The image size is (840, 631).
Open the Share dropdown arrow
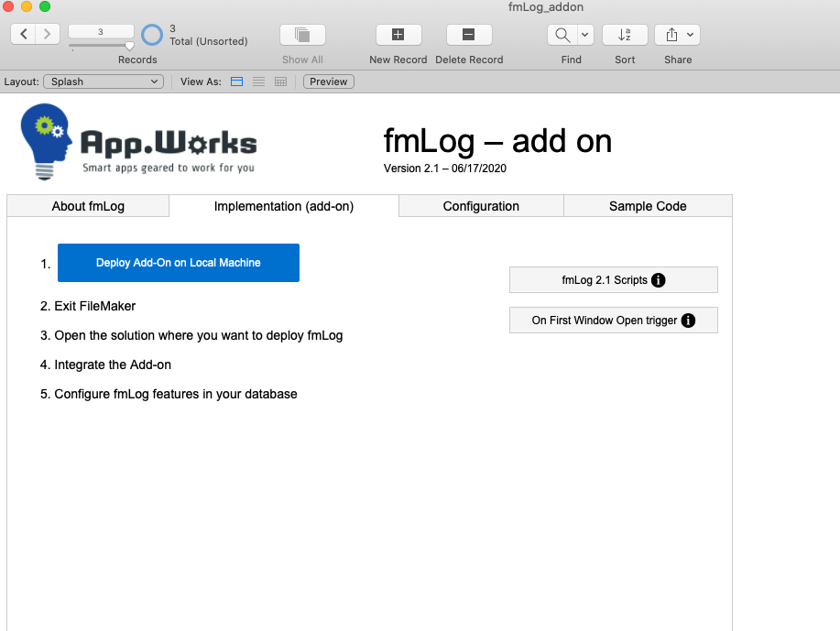[691, 35]
